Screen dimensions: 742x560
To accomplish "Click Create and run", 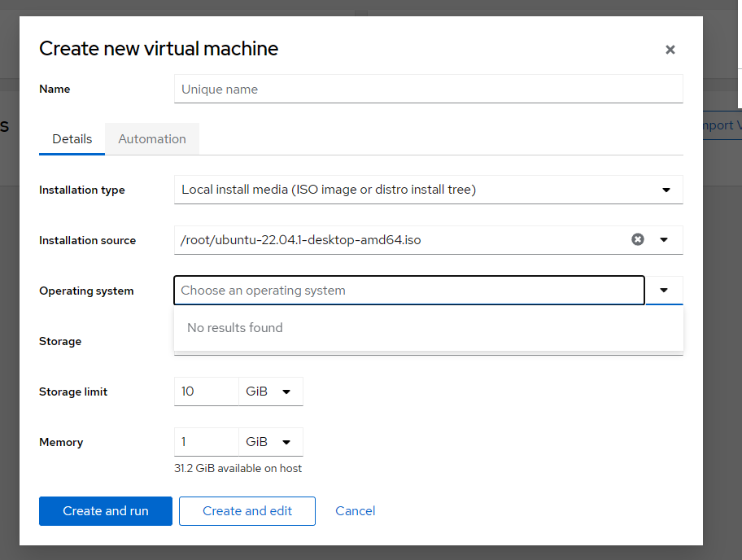I will point(105,511).
